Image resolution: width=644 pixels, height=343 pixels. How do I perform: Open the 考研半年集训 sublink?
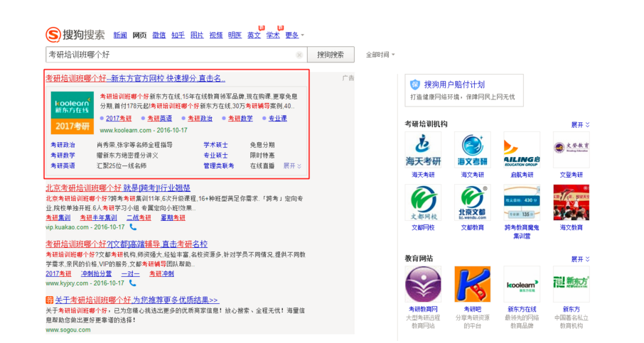99,217
